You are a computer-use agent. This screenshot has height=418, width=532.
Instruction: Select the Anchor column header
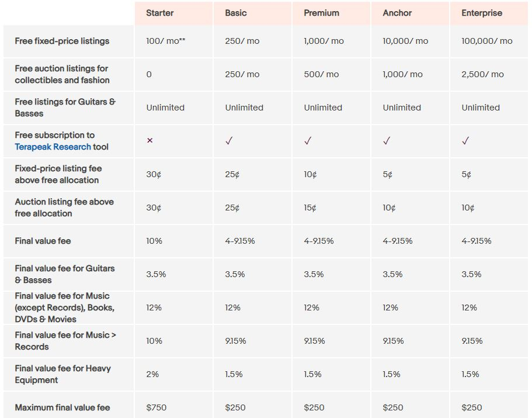pyautogui.click(x=410, y=13)
